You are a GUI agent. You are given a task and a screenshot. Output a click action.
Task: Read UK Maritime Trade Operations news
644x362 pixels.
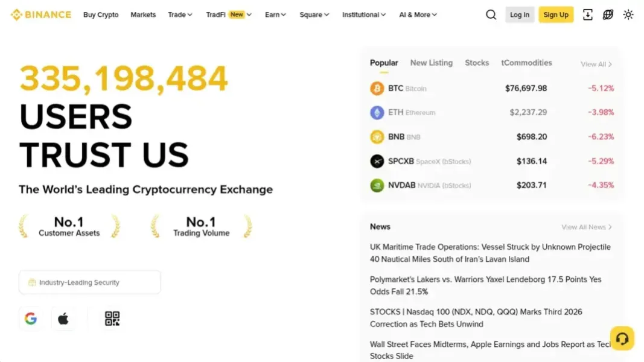coord(490,253)
